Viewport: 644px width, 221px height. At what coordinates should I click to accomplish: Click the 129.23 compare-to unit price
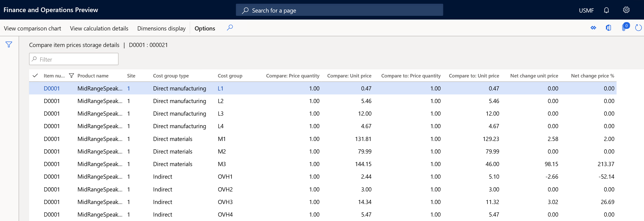491,139
